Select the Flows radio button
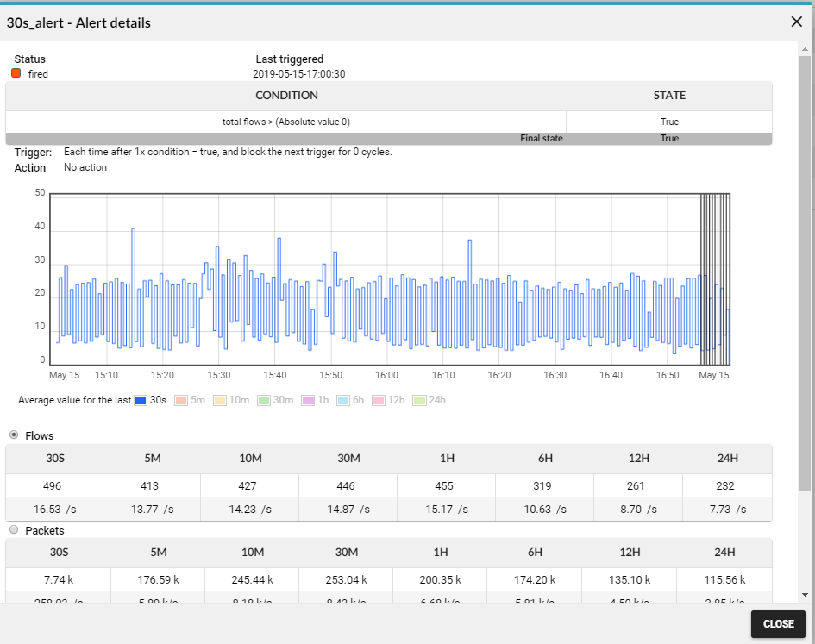815x644 pixels. [14, 435]
